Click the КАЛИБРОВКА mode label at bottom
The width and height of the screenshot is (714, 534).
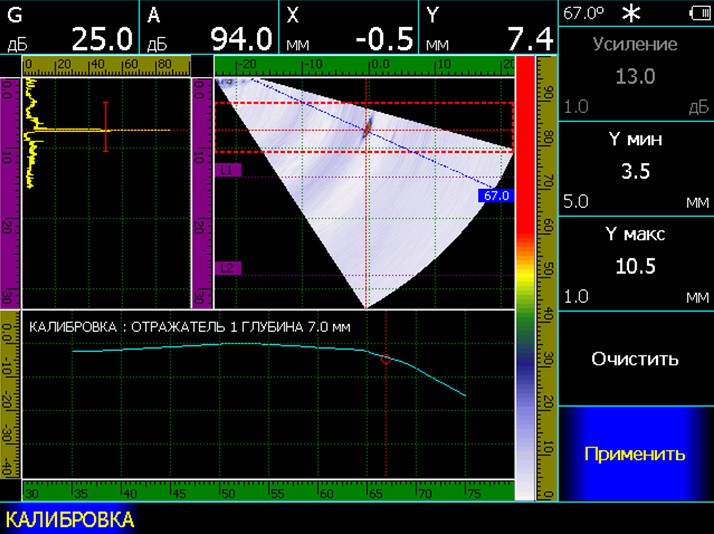point(70,520)
